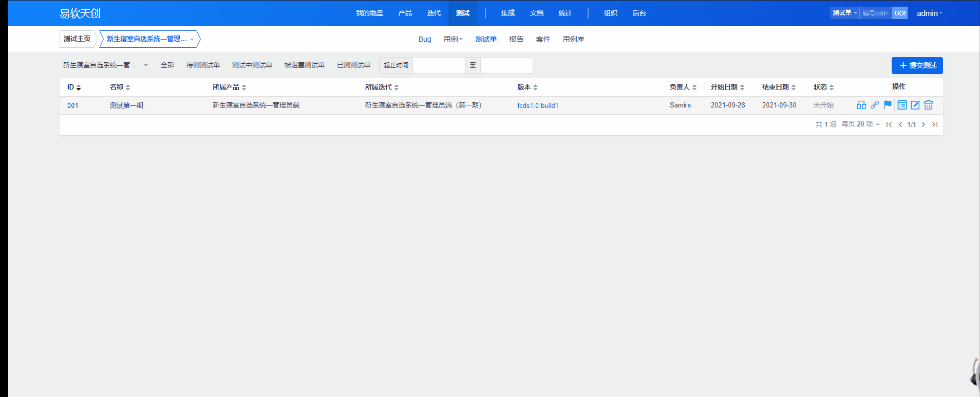Go to previous page arrow
The width and height of the screenshot is (980, 397).
(900, 124)
